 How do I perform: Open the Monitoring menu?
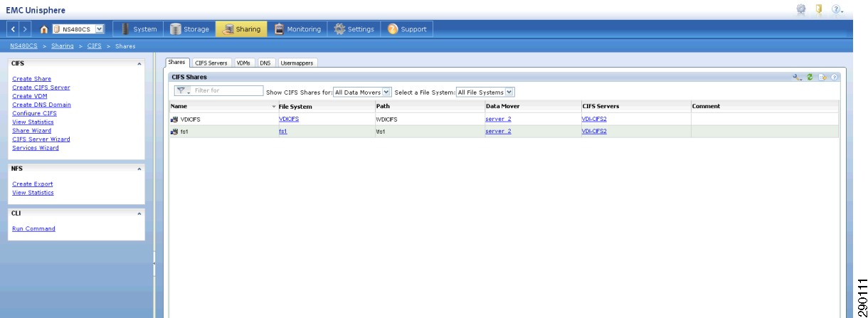point(298,29)
